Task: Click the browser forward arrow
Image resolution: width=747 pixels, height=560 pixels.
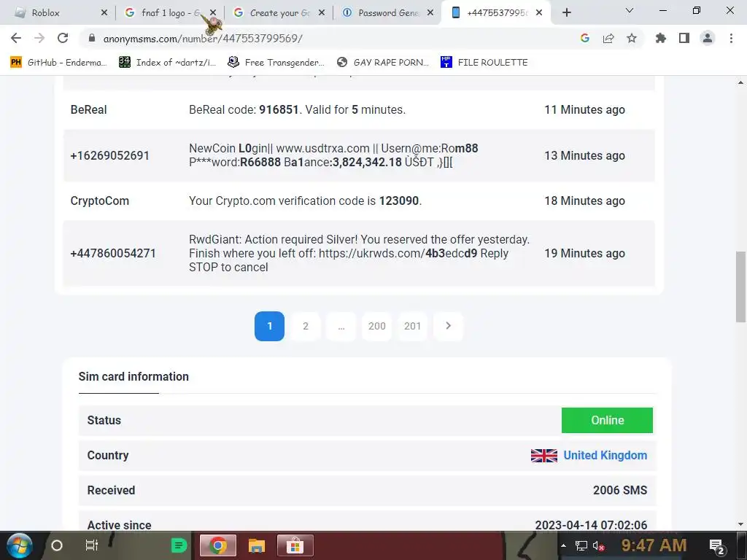Action: click(x=39, y=38)
